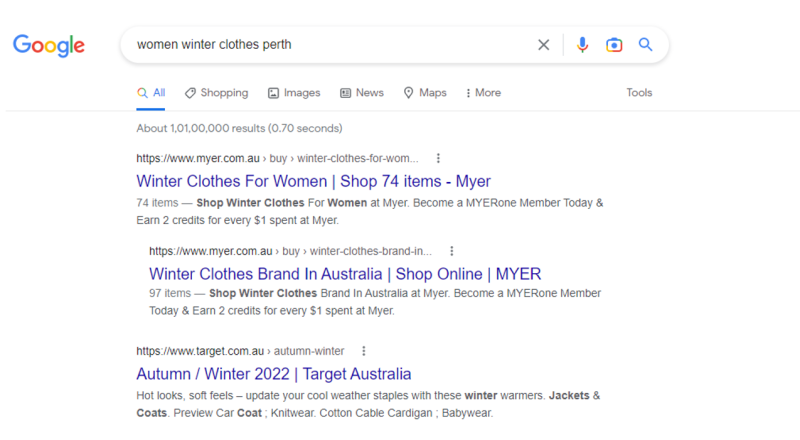This screenshot has width=800, height=440.
Task: Open the Tools options
Action: [639, 93]
